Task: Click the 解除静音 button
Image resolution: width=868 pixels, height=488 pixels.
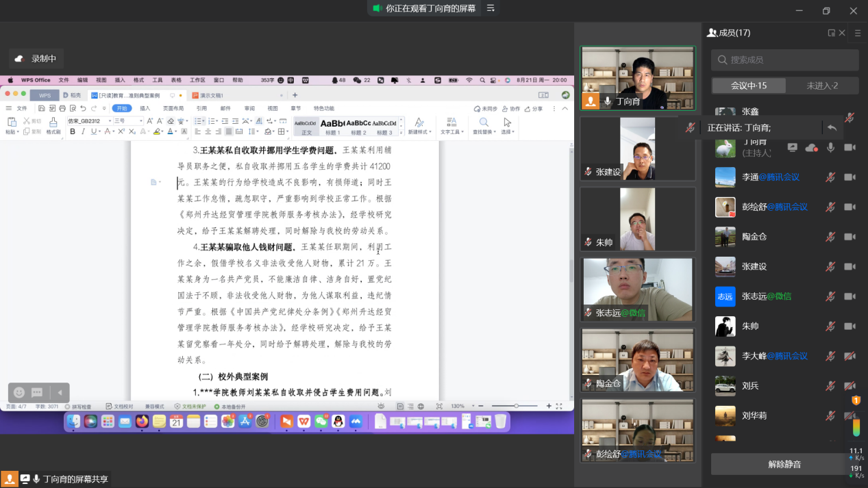Action: click(784, 464)
